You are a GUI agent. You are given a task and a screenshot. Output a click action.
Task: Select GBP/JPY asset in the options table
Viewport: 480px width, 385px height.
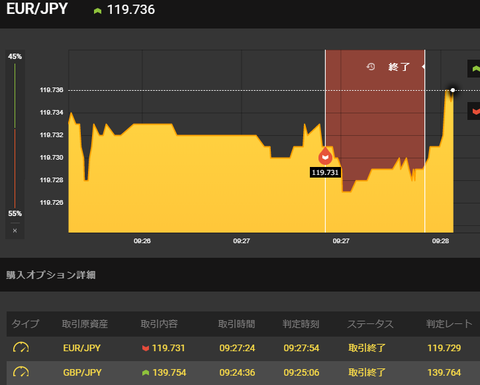pyautogui.click(x=82, y=372)
